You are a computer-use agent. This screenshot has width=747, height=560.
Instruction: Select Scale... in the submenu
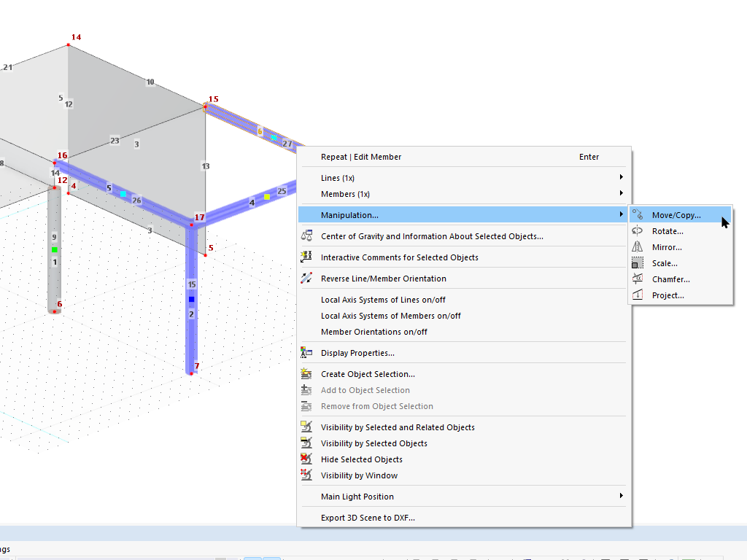click(681, 263)
